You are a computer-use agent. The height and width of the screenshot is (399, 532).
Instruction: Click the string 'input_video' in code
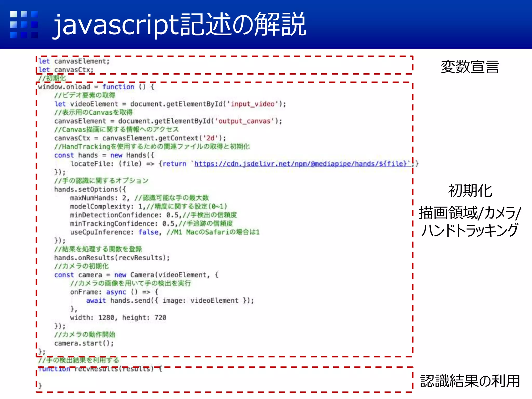253,104
